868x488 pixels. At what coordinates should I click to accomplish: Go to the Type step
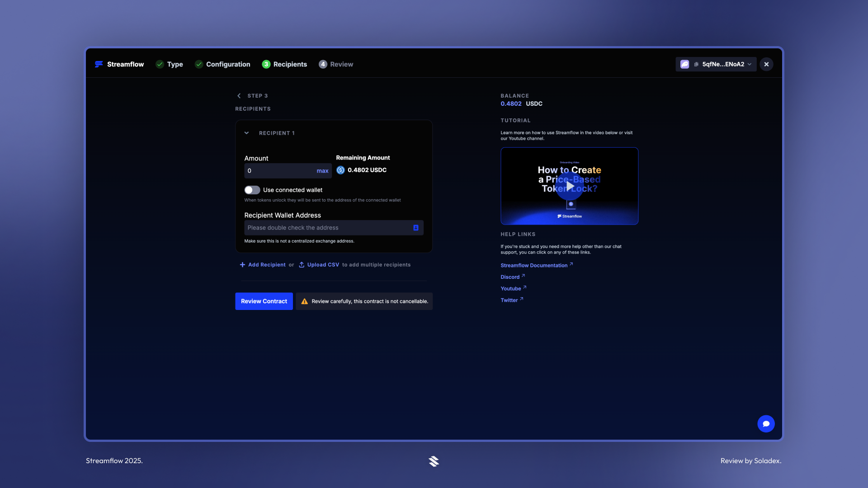point(169,64)
